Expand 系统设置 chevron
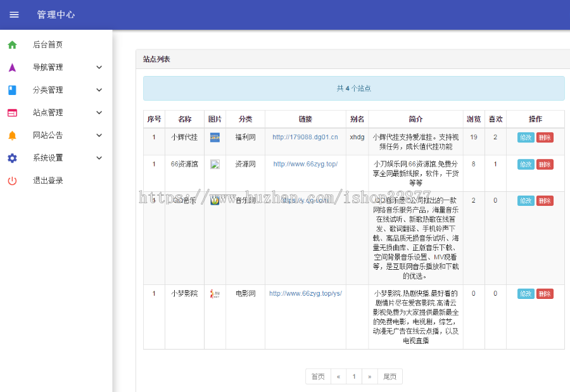 click(x=99, y=158)
